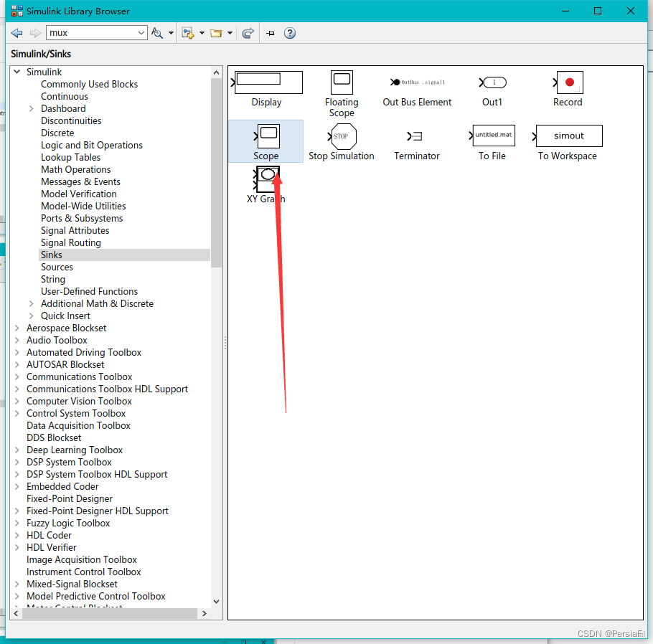Expand the Quick Insert node
The image size is (653, 644).
[32, 316]
